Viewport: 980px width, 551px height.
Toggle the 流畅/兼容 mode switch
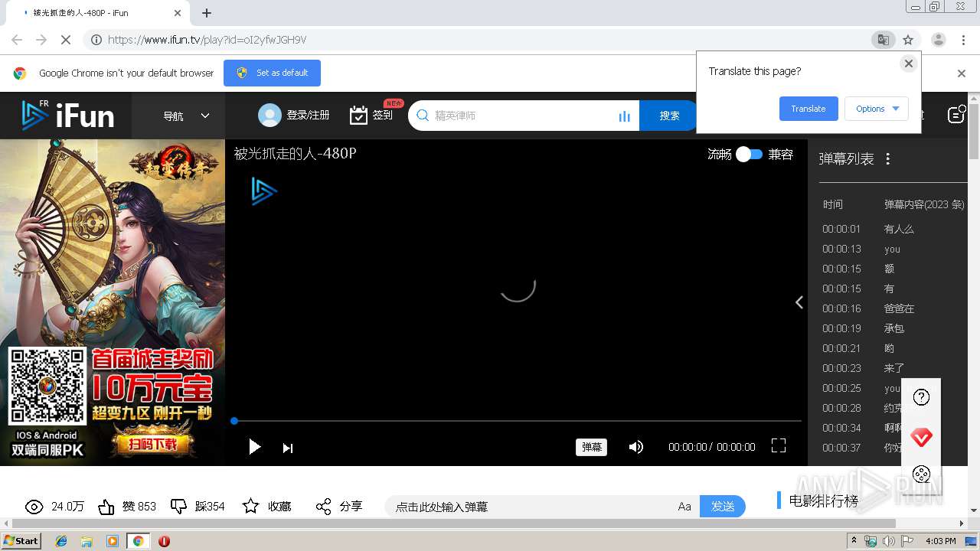pos(750,154)
